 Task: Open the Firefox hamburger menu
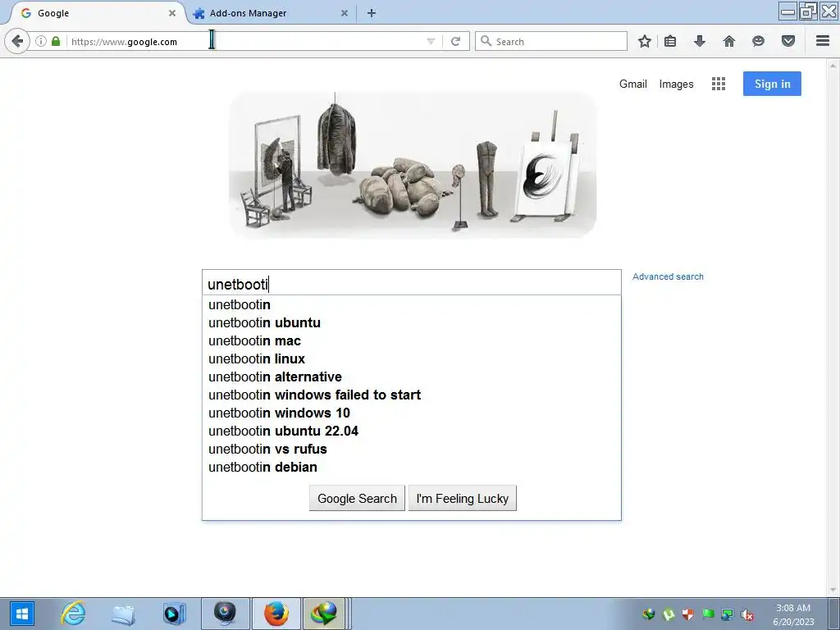pyautogui.click(x=823, y=41)
